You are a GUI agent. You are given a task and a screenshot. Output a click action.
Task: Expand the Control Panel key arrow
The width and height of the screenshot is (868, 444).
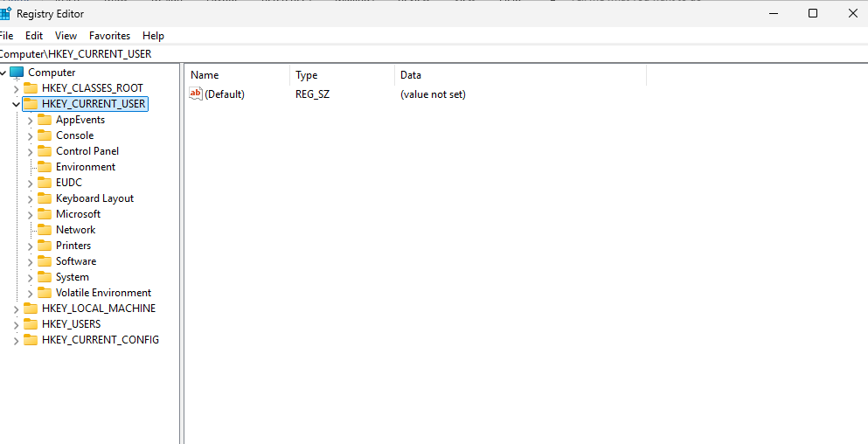pyautogui.click(x=31, y=152)
